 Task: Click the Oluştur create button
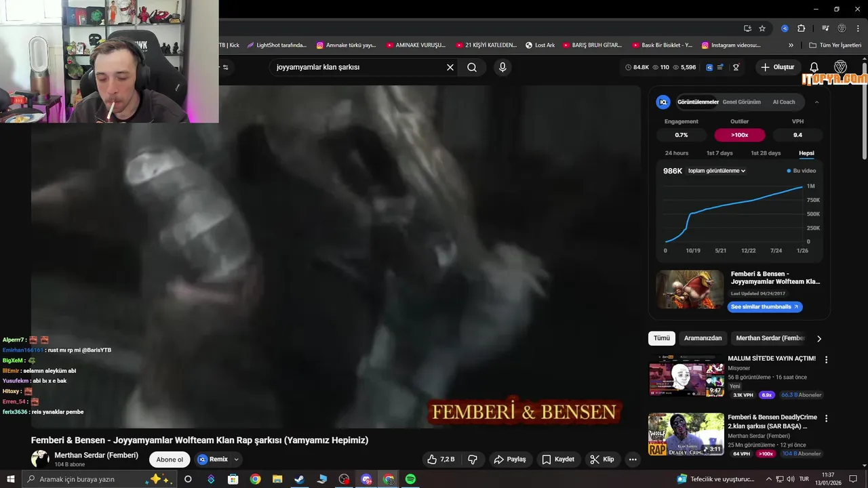(x=777, y=67)
